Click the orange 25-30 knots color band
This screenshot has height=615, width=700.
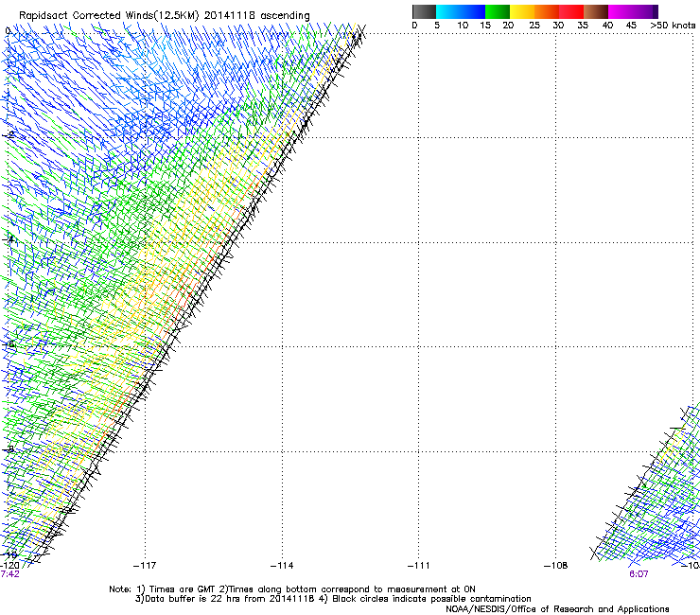tap(547, 11)
